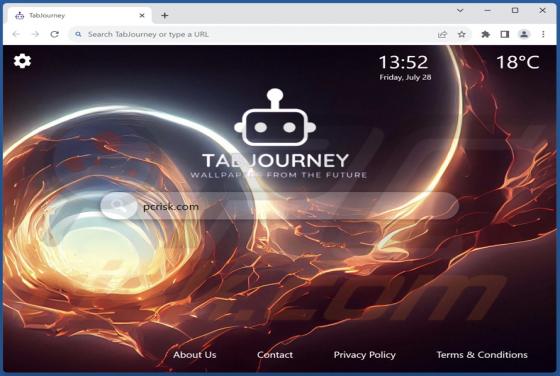This screenshot has height=376, width=560.
Task: Go forward with browser forward arrow
Action: (35, 34)
